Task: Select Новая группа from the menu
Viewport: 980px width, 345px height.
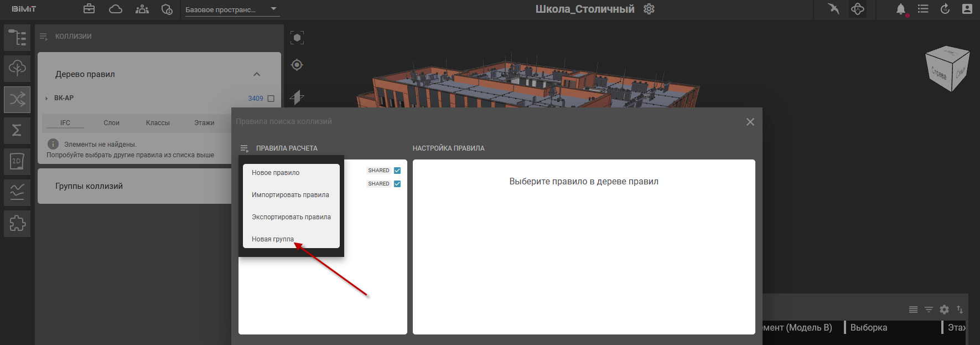Action: 273,239
